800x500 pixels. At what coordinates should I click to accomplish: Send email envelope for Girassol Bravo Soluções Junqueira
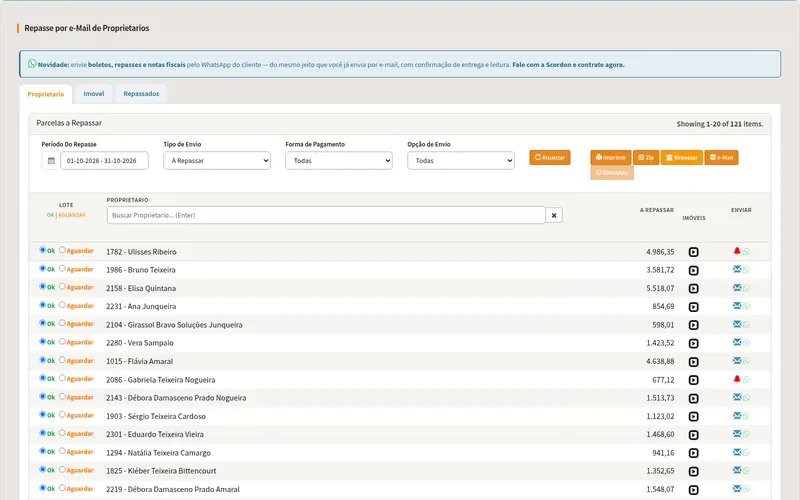[737, 324]
